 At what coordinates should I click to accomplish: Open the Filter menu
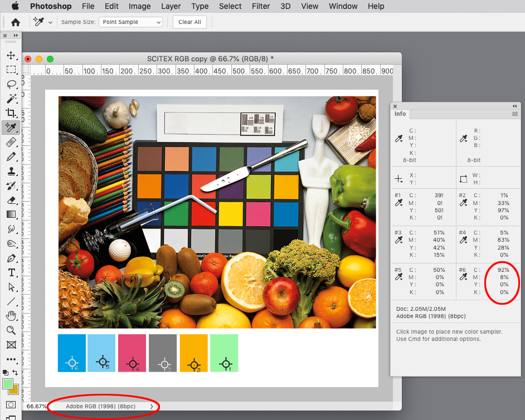point(261,6)
